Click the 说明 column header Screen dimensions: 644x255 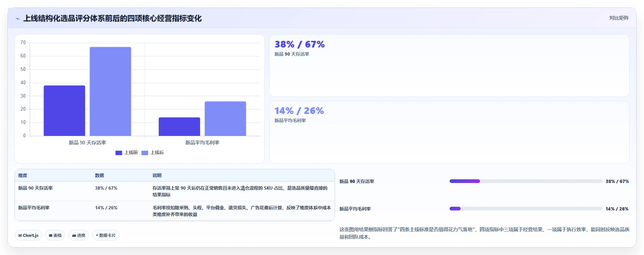pos(157,176)
